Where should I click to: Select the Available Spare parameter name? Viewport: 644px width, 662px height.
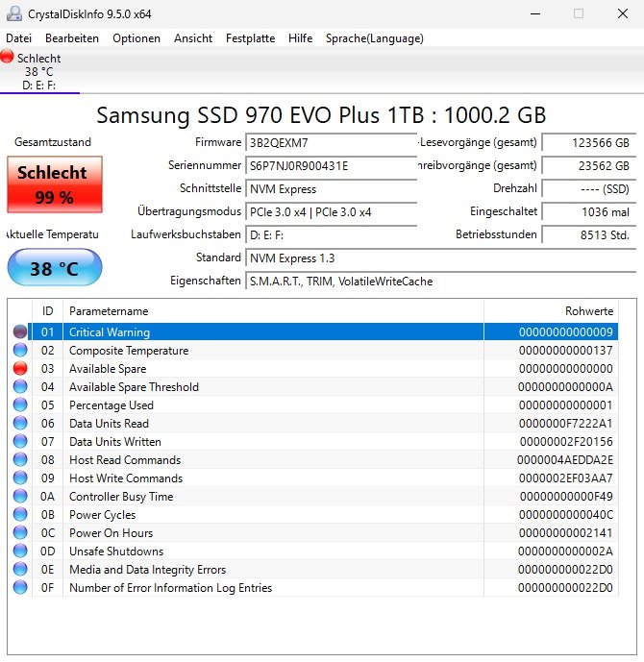click(x=108, y=369)
